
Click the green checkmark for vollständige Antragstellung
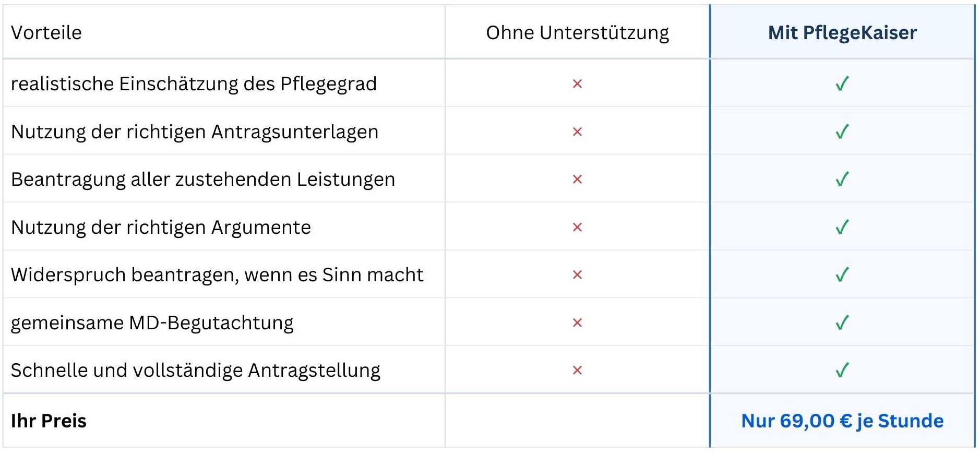point(842,371)
